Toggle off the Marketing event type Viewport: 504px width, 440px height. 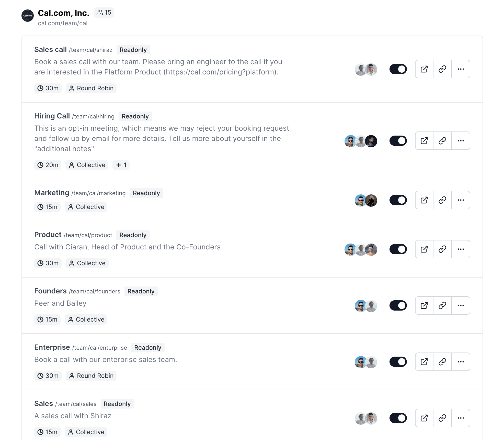[x=398, y=200]
